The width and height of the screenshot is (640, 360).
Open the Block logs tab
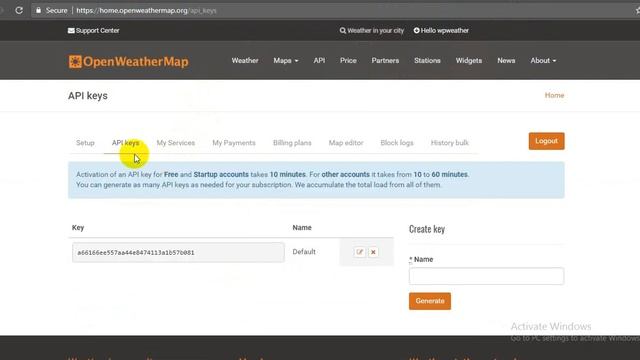point(397,143)
